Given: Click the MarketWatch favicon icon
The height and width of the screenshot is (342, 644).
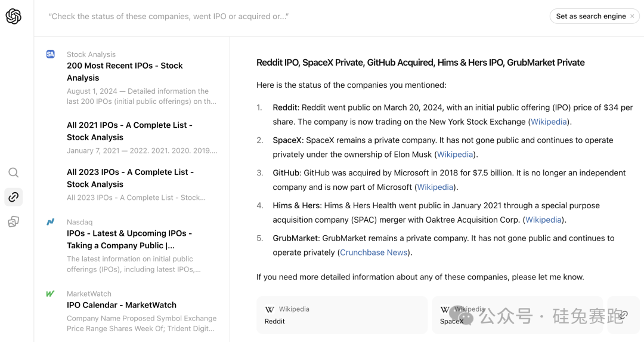Looking at the screenshot, I should click(51, 294).
